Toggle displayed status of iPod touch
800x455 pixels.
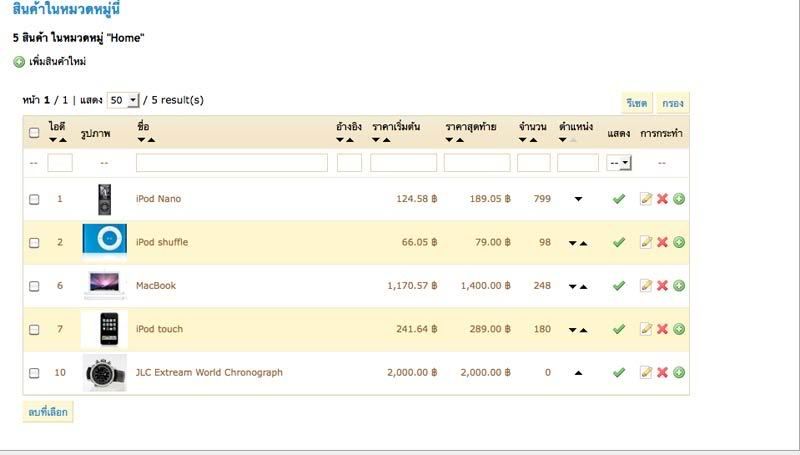click(618, 329)
